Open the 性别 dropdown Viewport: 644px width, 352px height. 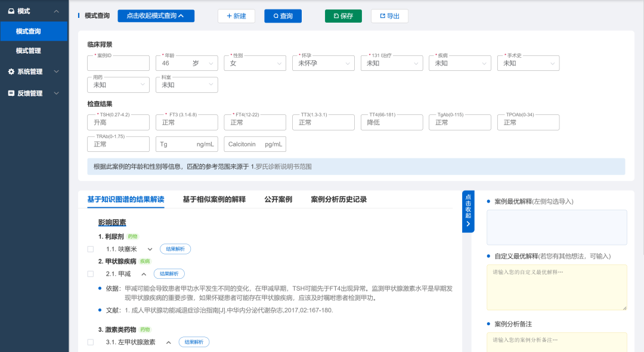click(255, 63)
